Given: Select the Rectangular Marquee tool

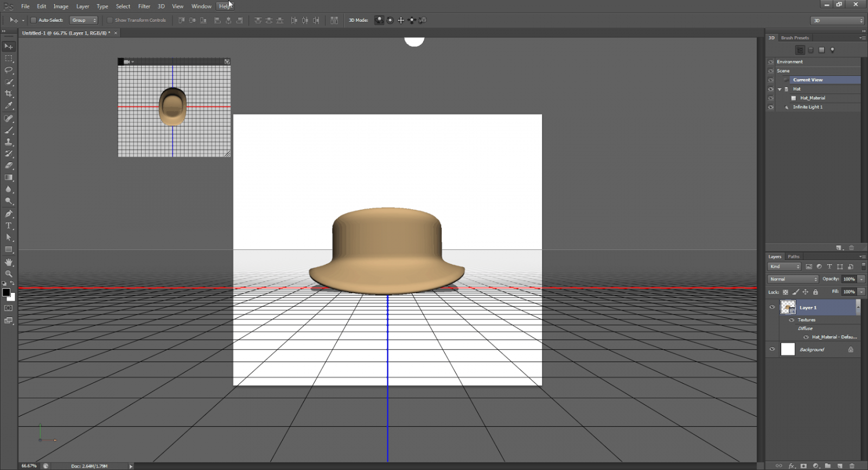Looking at the screenshot, I should tap(9, 59).
